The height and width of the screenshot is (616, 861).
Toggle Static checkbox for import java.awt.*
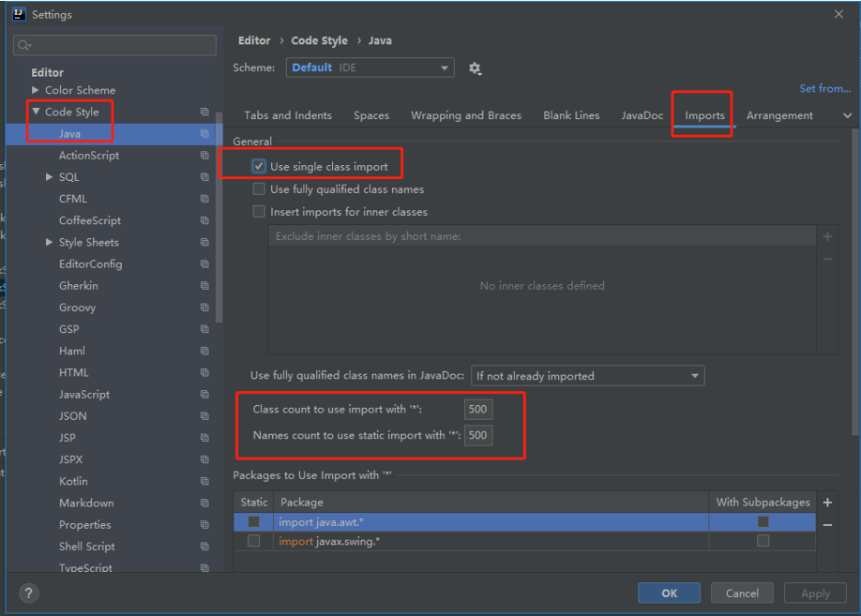coord(253,521)
